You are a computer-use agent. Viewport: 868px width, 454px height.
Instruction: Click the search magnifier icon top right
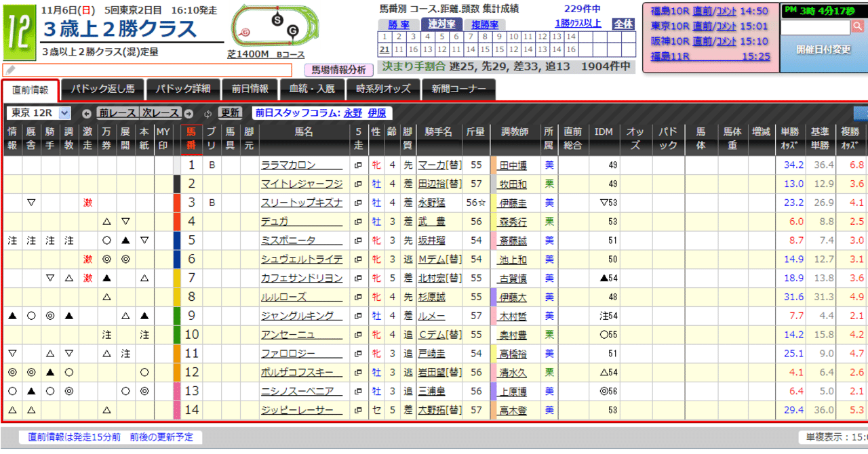click(858, 26)
